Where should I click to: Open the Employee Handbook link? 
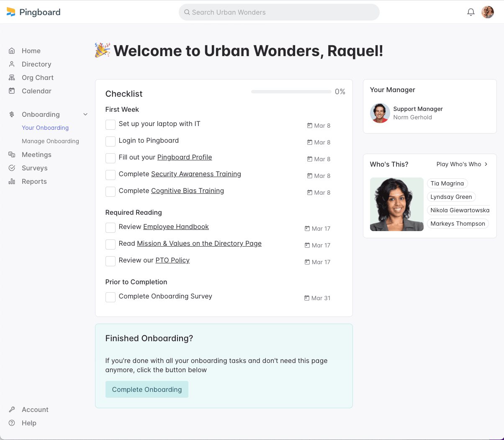click(x=176, y=226)
